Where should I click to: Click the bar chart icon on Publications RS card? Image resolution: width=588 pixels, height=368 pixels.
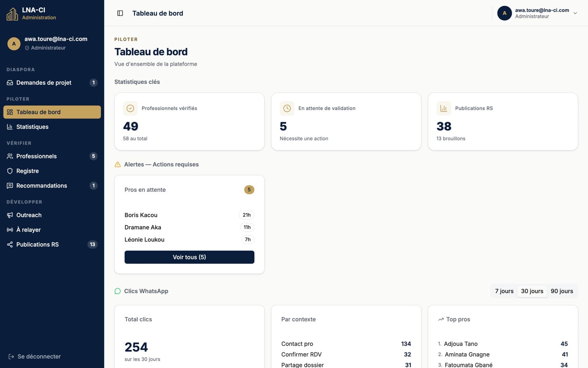(x=444, y=108)
